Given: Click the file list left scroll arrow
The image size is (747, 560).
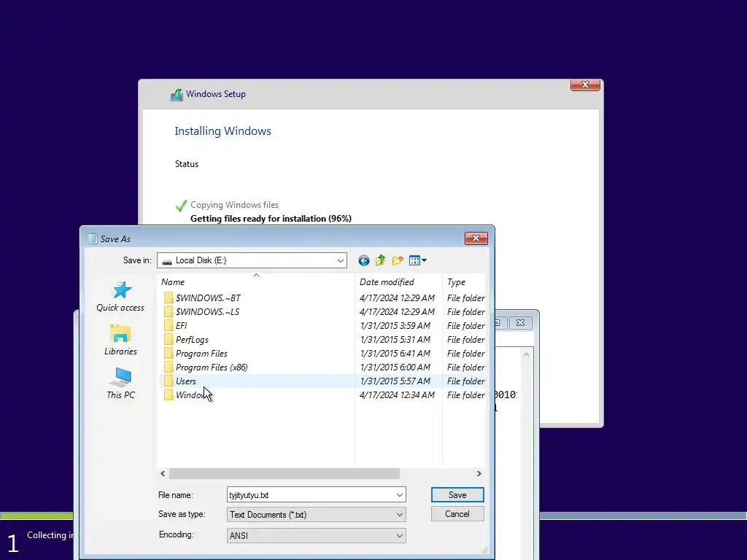Looking at the screenshot, I should pos(163,473).
